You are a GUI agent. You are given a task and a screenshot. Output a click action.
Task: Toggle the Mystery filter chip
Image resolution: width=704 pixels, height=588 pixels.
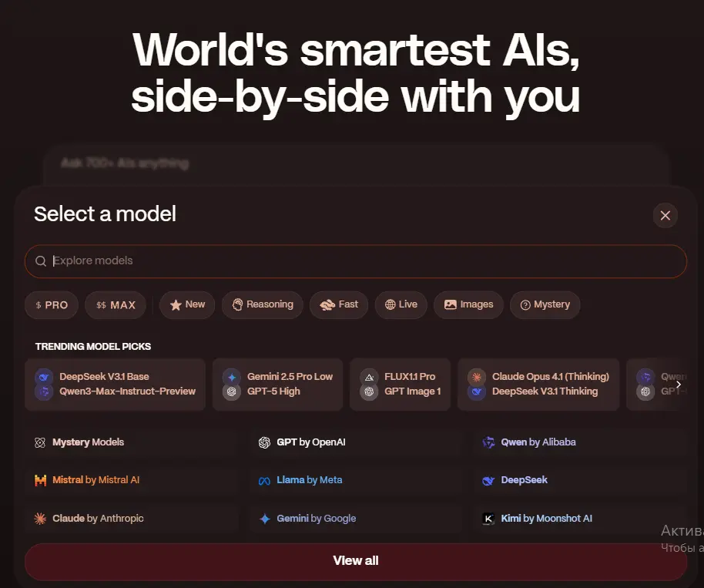tap(545, 305)
